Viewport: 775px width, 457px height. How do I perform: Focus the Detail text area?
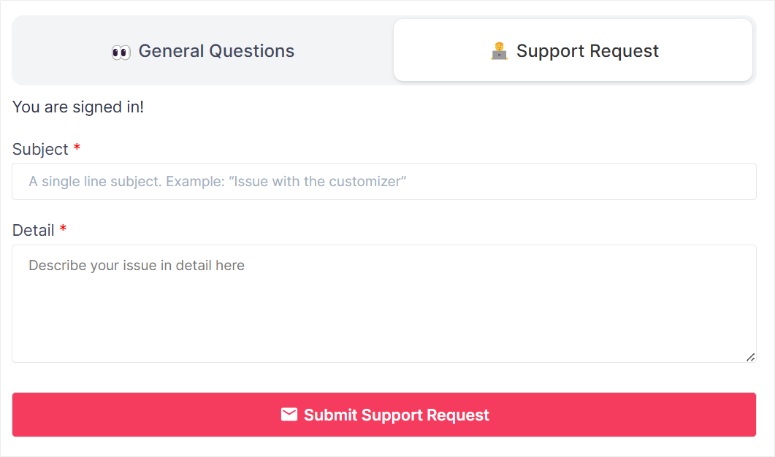[384, 303]
